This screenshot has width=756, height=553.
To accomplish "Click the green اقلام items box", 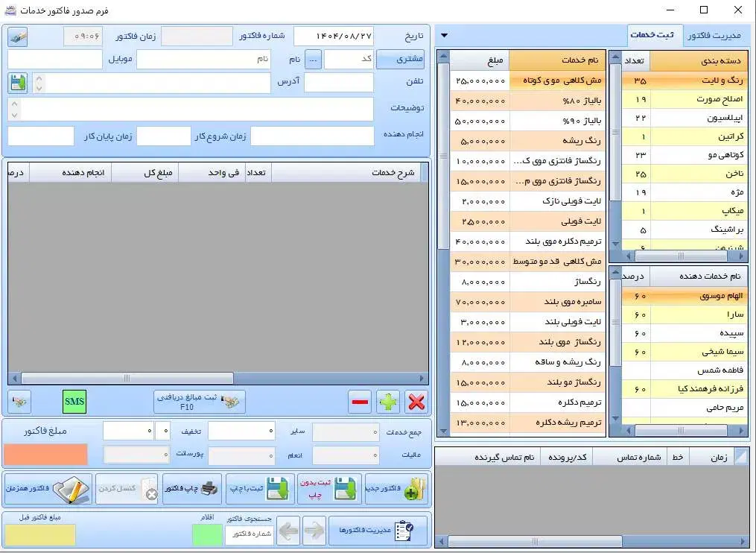I will tap(207, 535).
